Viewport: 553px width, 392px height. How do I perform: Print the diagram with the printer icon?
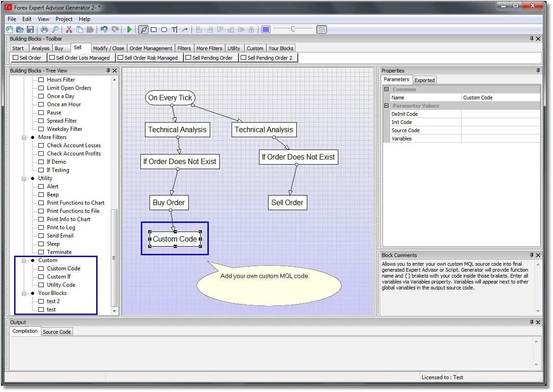(44, 29)
